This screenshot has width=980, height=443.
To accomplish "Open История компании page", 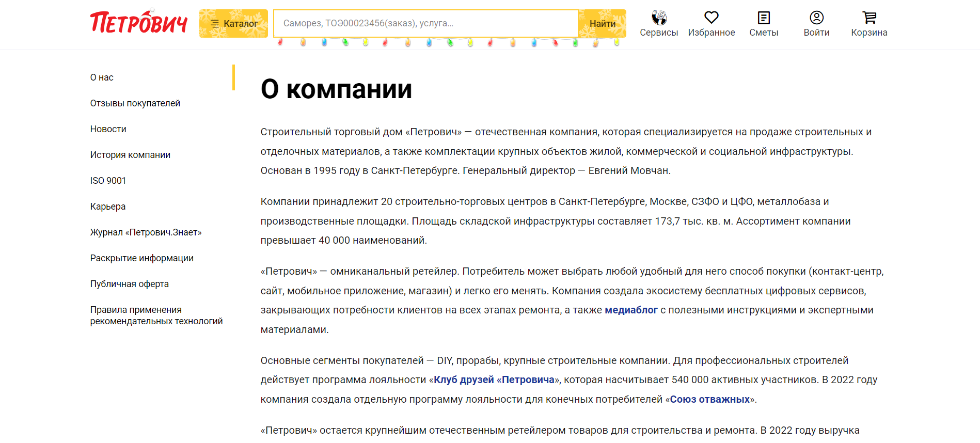I will click(x=130, y=155).
